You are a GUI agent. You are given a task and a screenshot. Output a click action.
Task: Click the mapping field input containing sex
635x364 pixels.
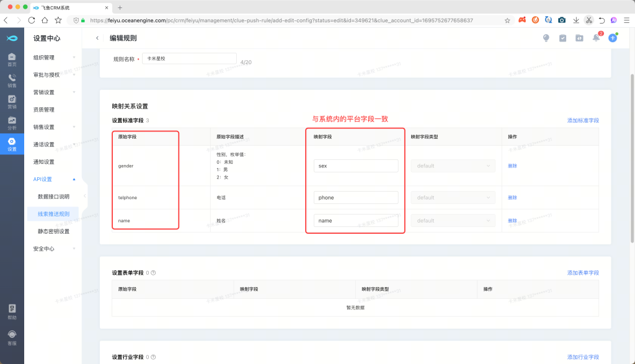355,166
